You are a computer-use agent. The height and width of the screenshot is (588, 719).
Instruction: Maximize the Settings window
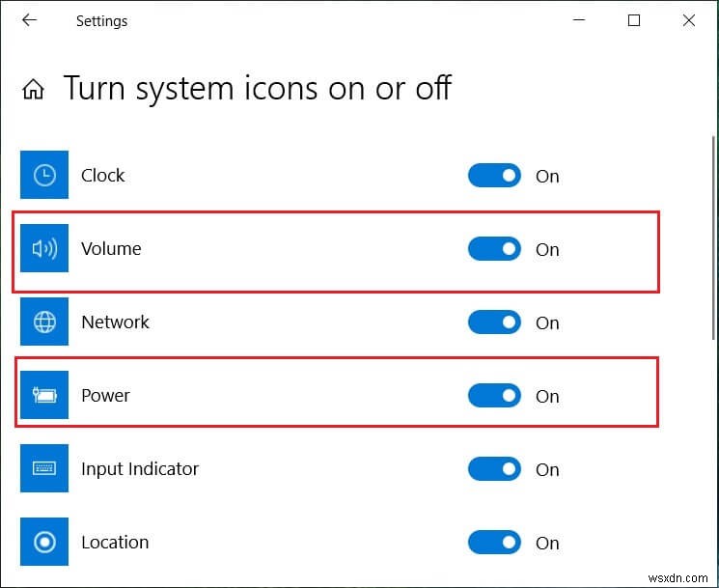click(634, 20)
